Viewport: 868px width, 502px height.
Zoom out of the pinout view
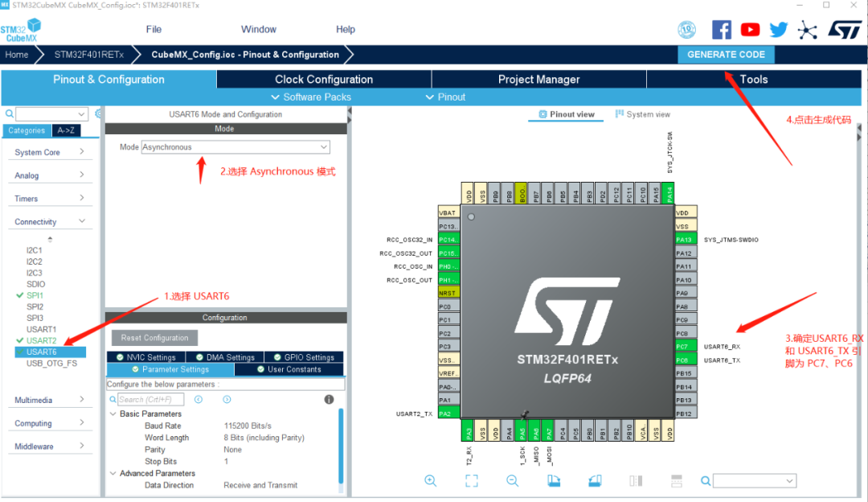[512, 481]
